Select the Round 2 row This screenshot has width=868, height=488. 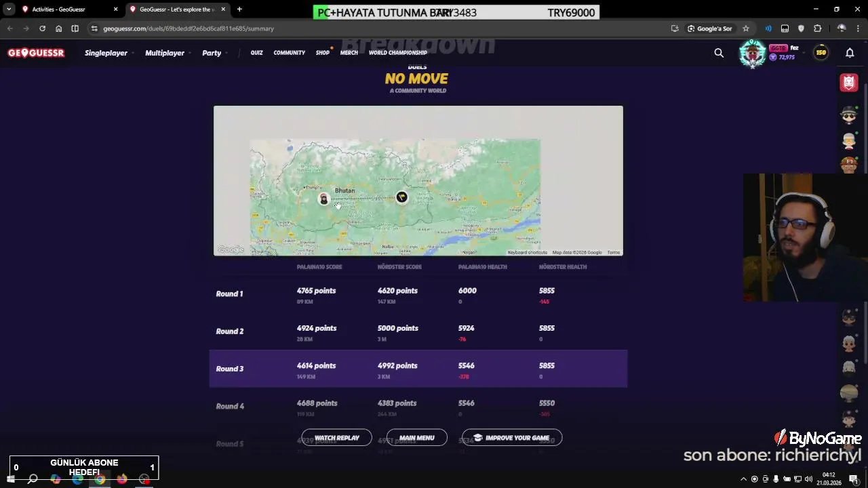pos(418,331)
